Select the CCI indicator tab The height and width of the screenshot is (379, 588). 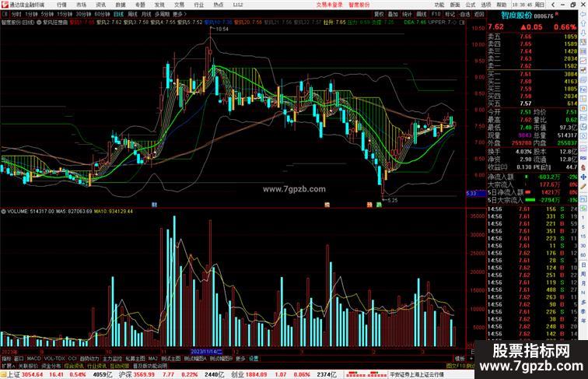point(72,359)
